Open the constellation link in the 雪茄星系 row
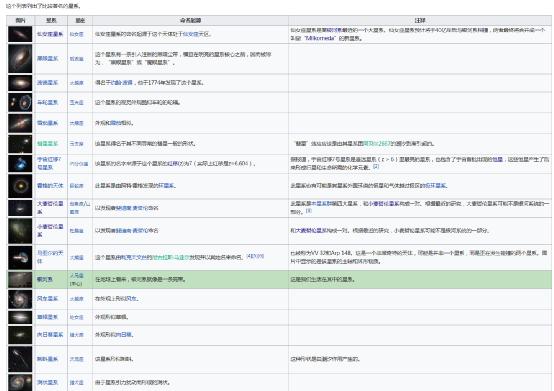The width and height of the screenshot is (554, 391). click(x=76, y=123)
